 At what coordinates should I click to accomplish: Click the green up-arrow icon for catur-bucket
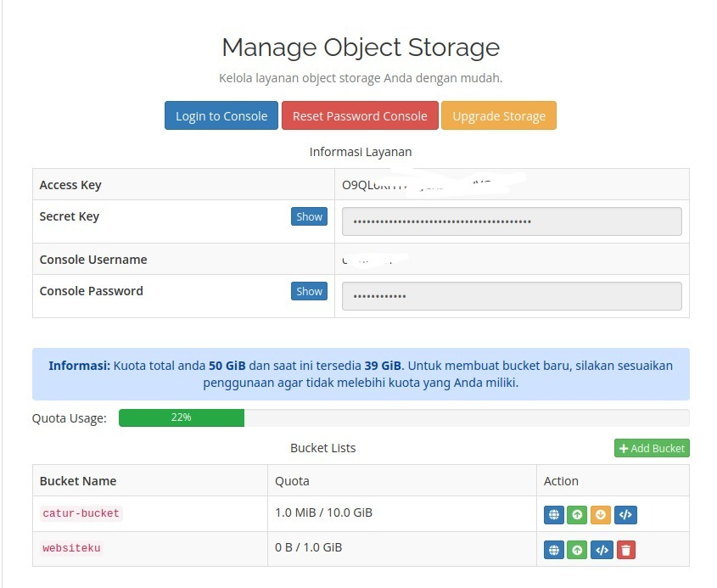pos(577,514)
